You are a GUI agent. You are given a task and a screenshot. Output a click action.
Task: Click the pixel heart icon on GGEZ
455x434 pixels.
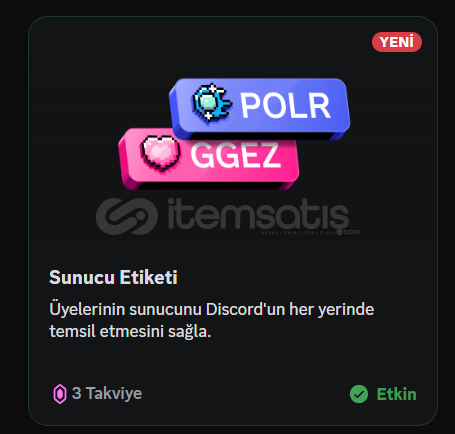pos(160,154)
